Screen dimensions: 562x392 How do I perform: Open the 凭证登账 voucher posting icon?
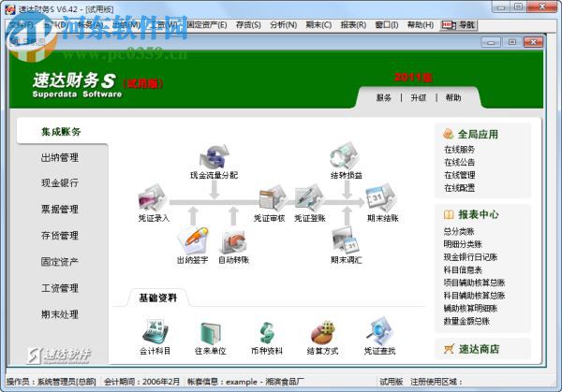[x=309, y=198]
